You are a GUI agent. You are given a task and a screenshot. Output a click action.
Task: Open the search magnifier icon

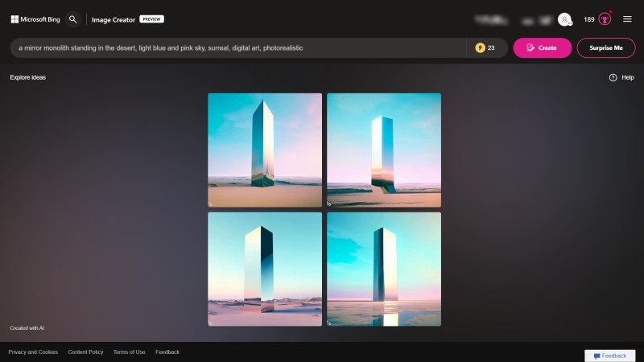click(x=72, y=19)
